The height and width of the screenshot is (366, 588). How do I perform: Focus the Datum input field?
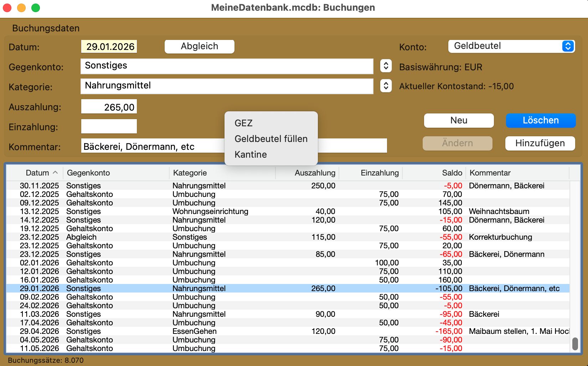tap(109, 47)
